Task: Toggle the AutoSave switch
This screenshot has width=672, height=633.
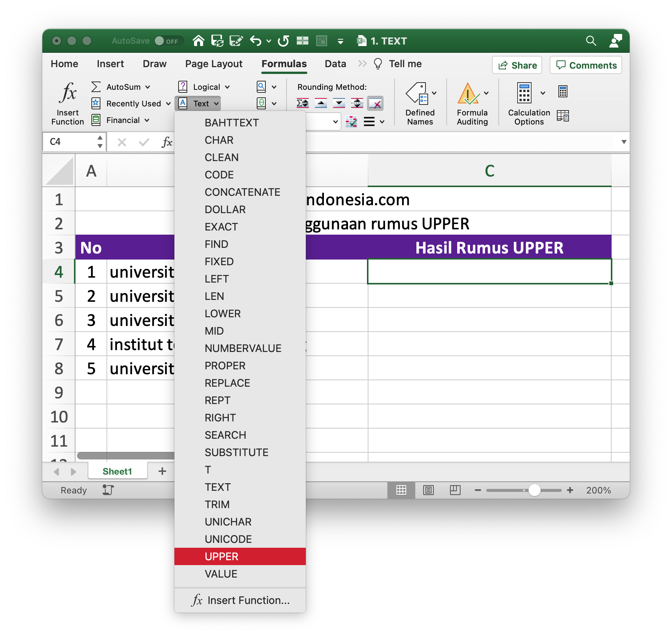Action: point(168,41)
